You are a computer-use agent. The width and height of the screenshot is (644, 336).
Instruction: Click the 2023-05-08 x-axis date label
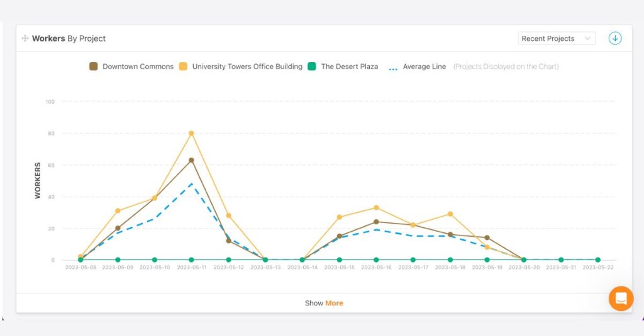point(81,268)
